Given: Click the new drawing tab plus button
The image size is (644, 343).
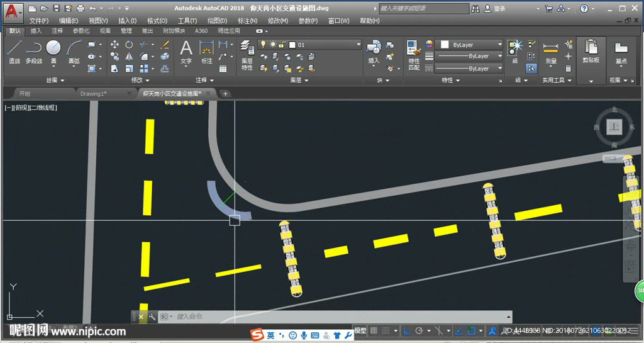Looking at the screenshot, I should click(x=225, y=94).
